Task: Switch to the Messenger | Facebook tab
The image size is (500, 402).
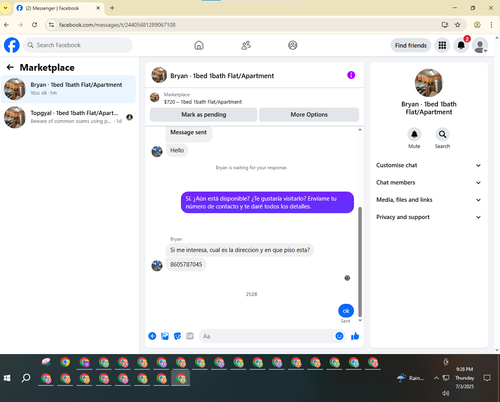Action: 58,8
